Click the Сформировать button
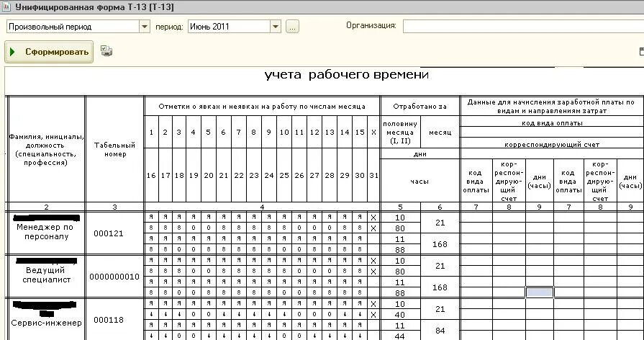 pyautogui.click(x=49, y=52)
